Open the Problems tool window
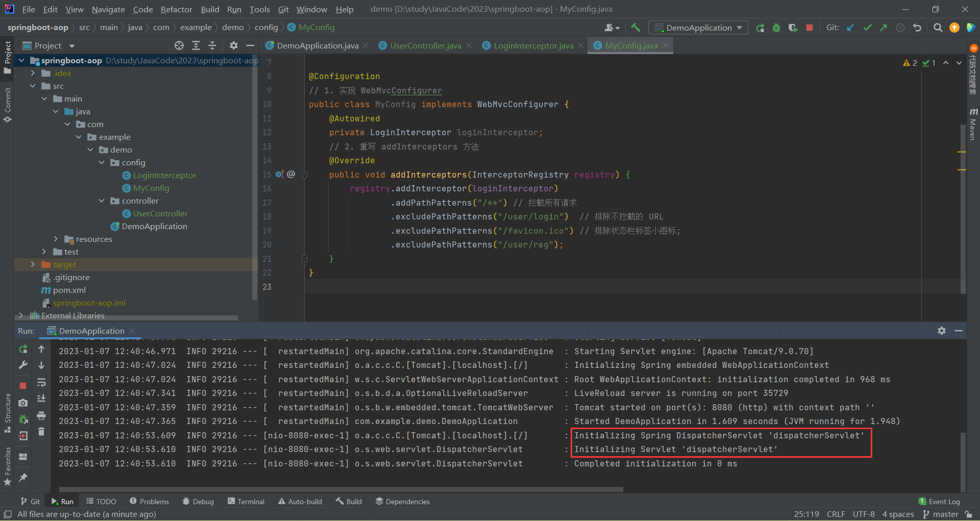Viewport: 980px width, 521px height. 149,502
